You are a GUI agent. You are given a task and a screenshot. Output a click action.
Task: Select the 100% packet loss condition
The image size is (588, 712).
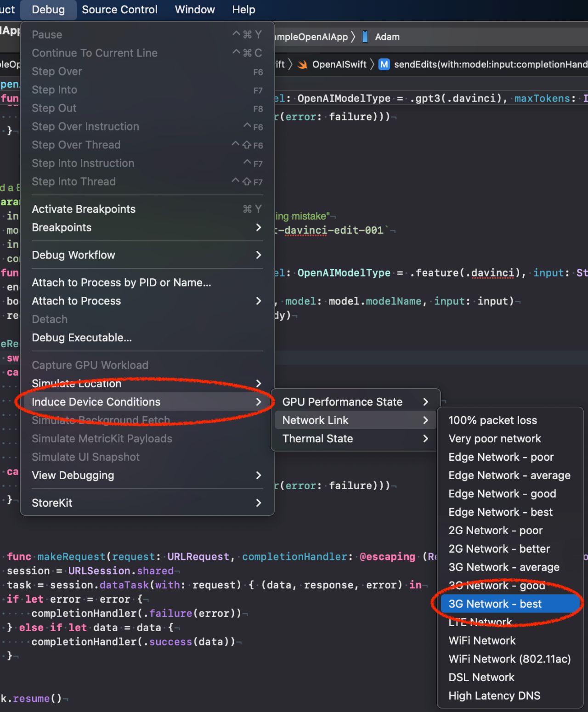click(x=493, y=420)
